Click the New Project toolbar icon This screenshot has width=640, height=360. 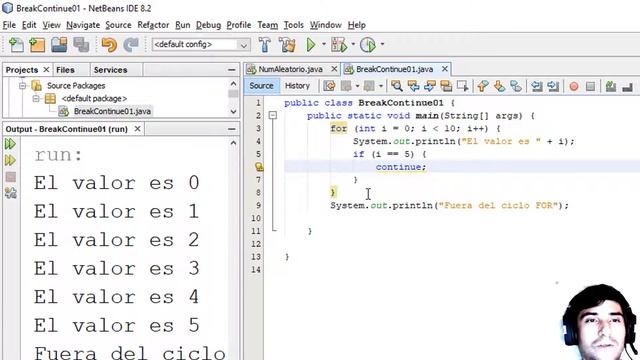[x=37, y=44]
